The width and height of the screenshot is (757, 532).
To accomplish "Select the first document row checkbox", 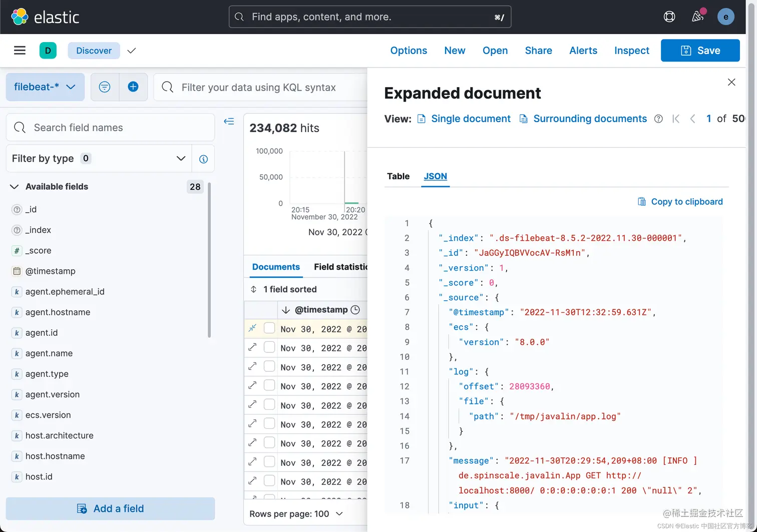I will [x=269, y=328].
